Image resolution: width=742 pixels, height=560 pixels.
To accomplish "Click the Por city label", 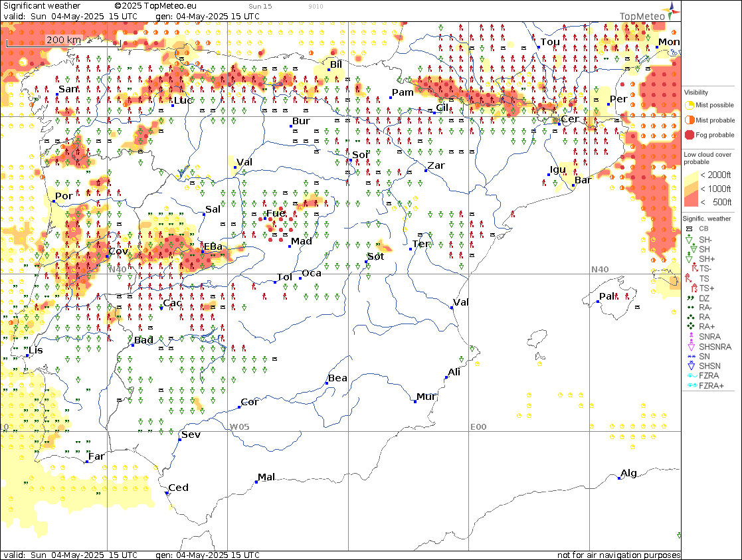I will (x=63, y=195).
